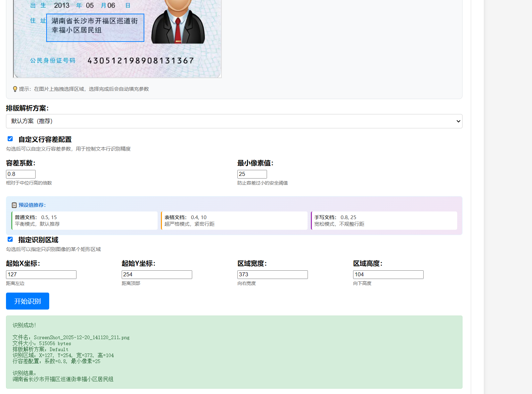
Task: Click the 起始Y坐标 input box
Action: (x=157, y=275)
